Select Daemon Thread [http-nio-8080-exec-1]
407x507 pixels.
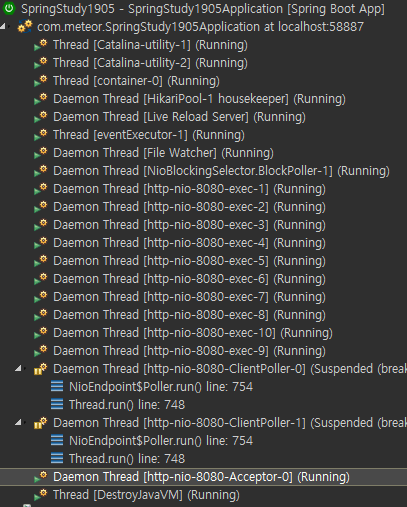click(189, 189)
